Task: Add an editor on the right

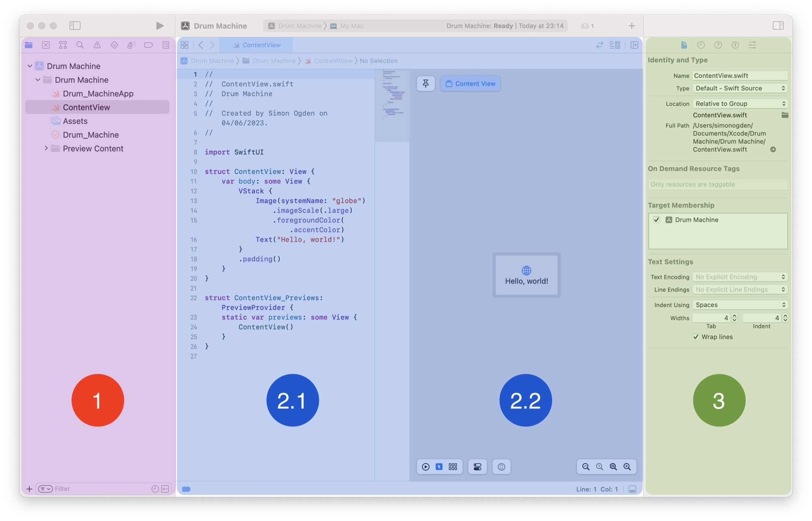Action: (x=634, y=45)
